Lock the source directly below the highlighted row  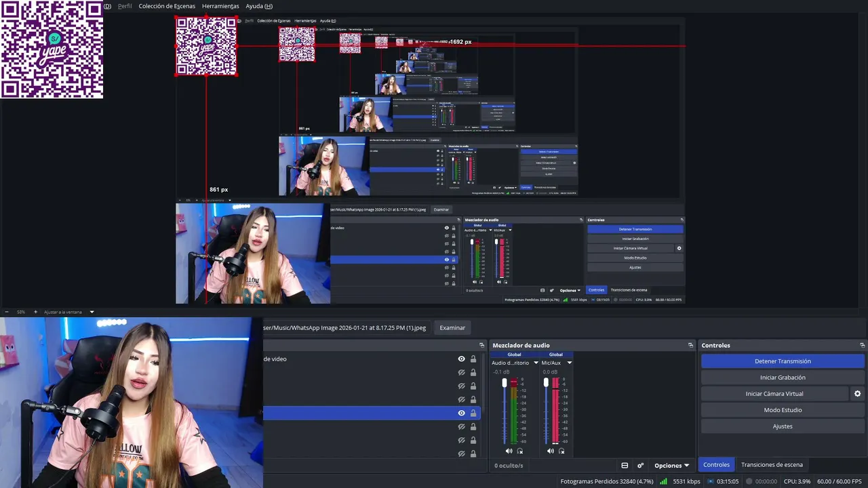pos(473,427)
